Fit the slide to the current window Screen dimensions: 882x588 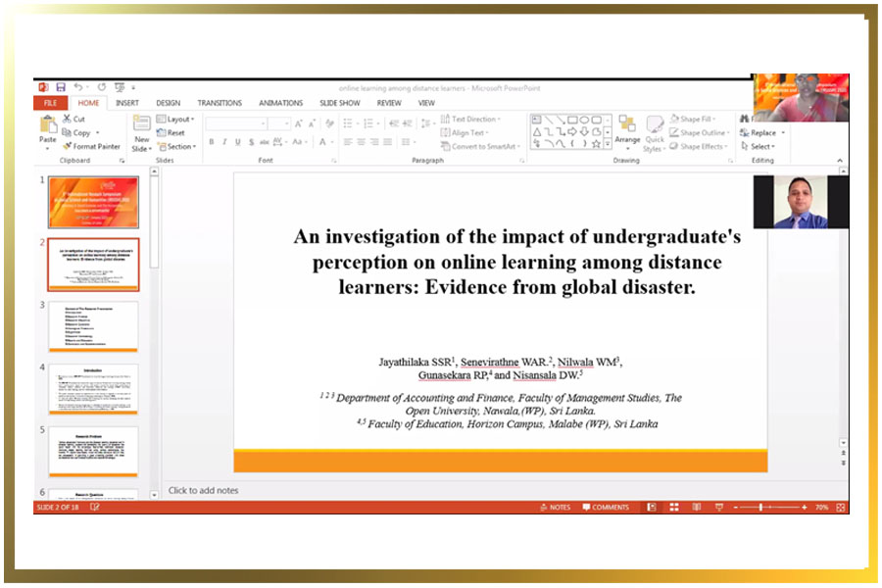[x=841, y=508]
